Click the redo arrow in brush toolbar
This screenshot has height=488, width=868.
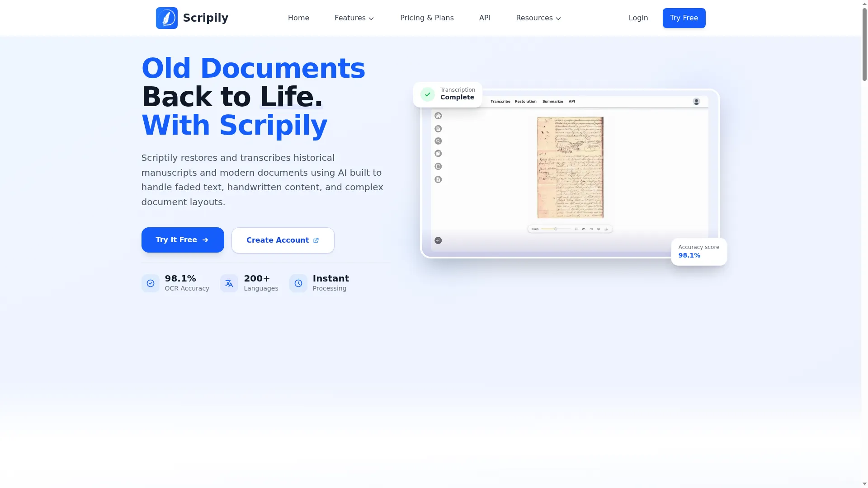pos(591,229)
